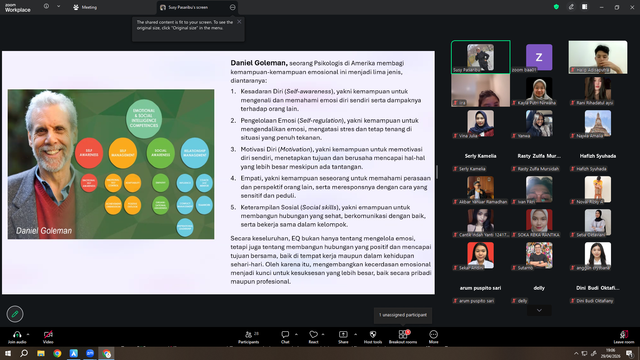Select Yanwa's participant tile
The height and width of the screenshot is (360, 640).
click(x=539, y=124)
